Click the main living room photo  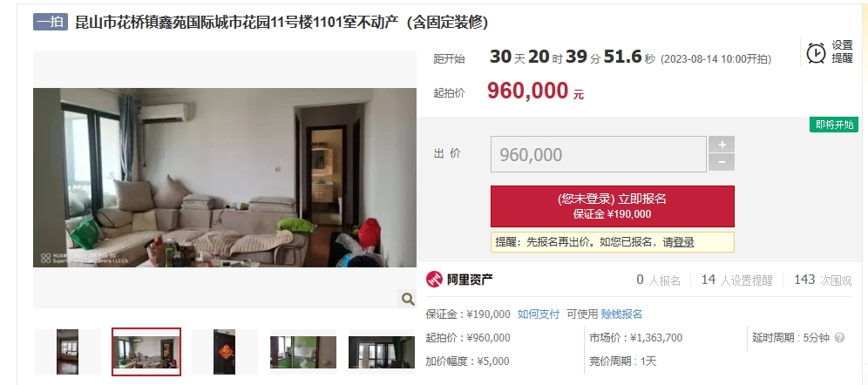[225, 178]
